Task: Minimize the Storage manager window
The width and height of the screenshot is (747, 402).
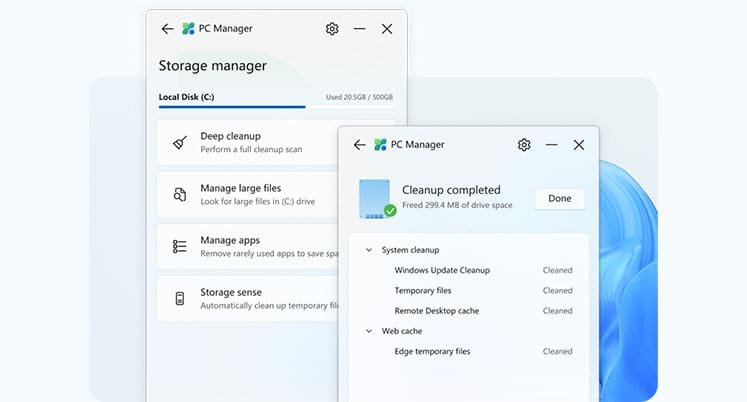Action: click(360, 29)
